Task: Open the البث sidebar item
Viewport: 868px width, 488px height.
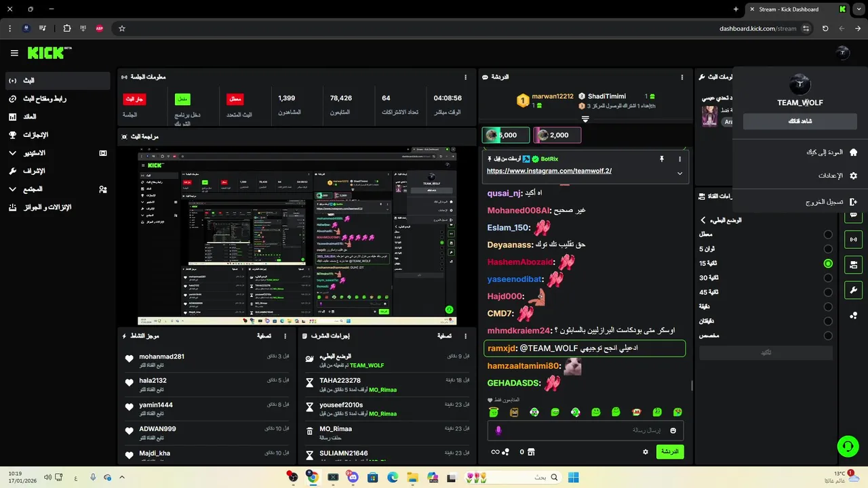Action: point(58,81)
